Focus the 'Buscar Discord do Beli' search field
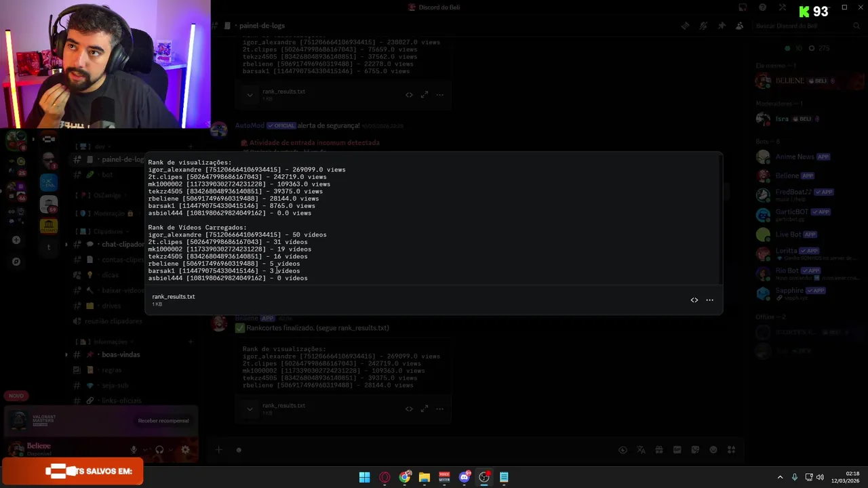Screen dimensions: 868x488 click(x=807, y=26)
